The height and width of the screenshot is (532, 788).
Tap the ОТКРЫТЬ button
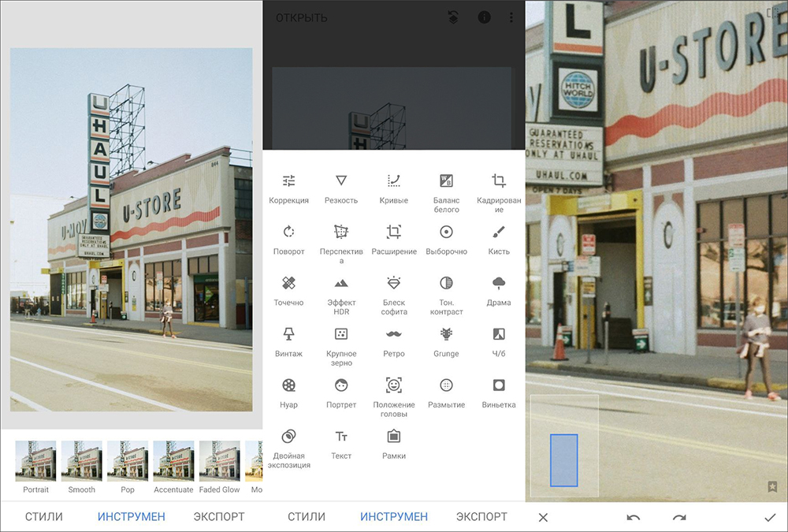point(301,17)
